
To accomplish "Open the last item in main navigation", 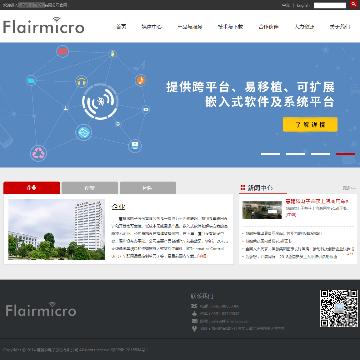I will click(340, 27).
